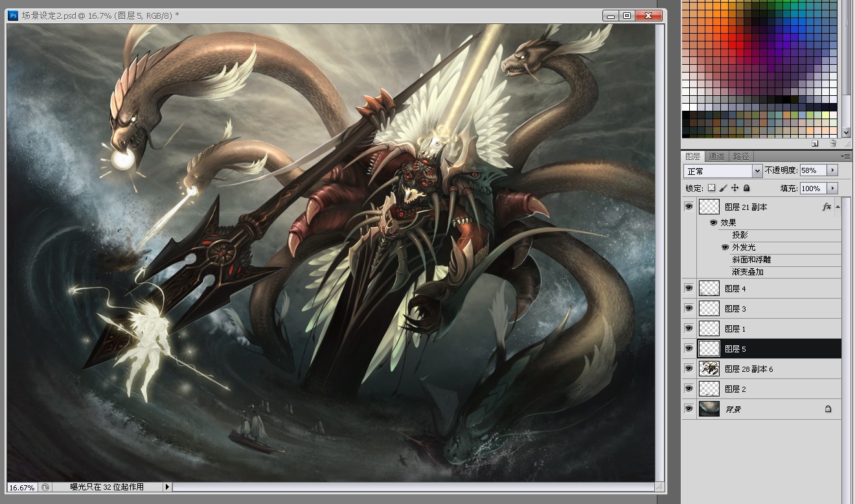Click the 图层 28 副本 6 layer thumbnail
Image resolution: width=855 pixels, height=504 pixels.
pos(710,369)
